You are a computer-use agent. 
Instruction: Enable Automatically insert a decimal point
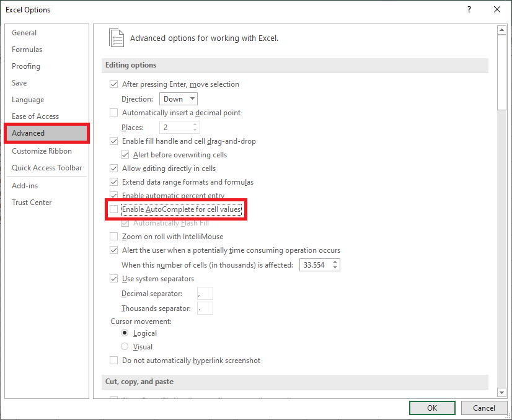[113, 113]
